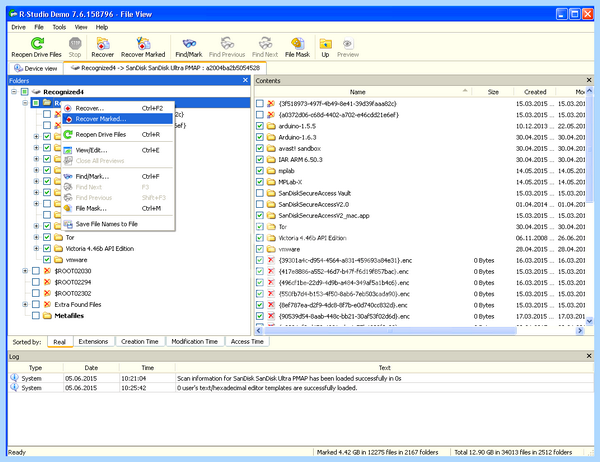Close the Folders panel

coord(245,80)
